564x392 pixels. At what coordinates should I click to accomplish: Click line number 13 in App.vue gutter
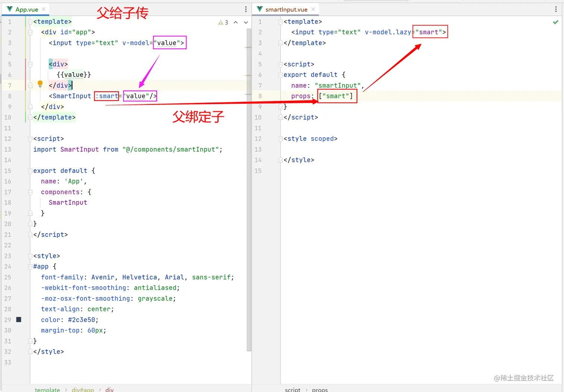[8, 150]
